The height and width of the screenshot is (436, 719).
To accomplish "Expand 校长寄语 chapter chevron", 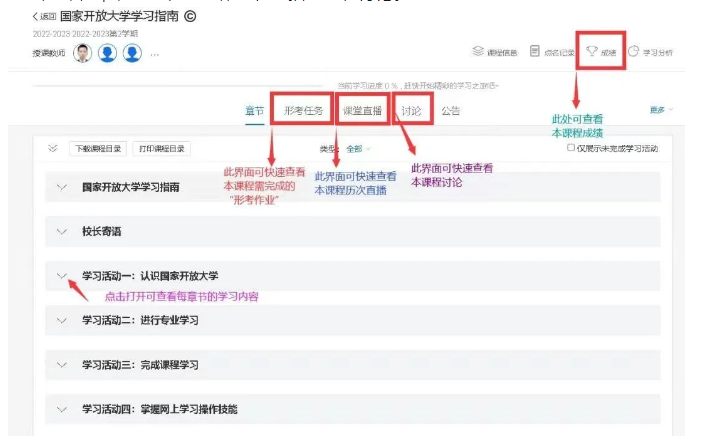I will tap(61, 232).
